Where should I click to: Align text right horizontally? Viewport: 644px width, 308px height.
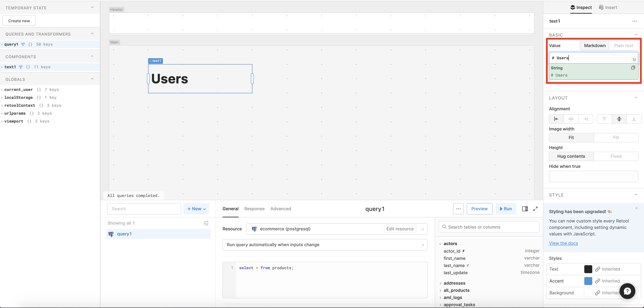click(x=586, y=119)
